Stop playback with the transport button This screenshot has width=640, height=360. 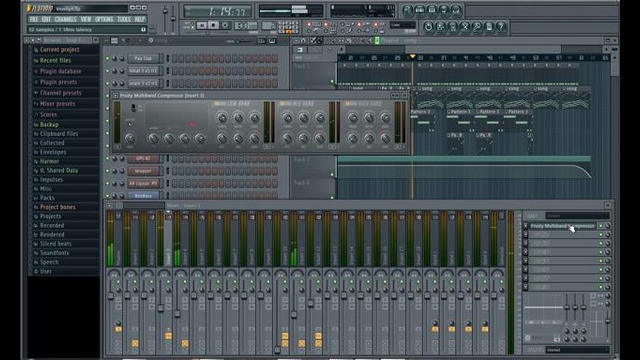[x=213, y=25]
